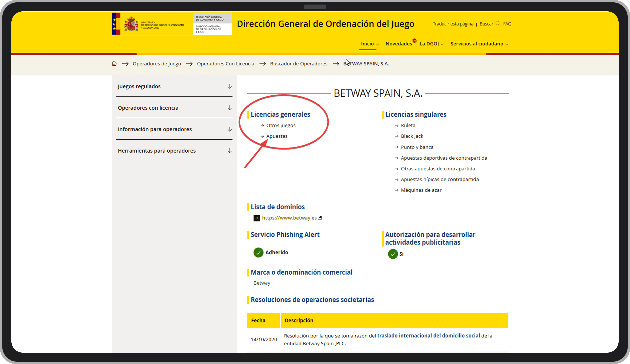Image resolution: width=630 pixels, height=364 pixels.
Task: Open Máquinas de azar license
Action: click(x=421, y=190)
